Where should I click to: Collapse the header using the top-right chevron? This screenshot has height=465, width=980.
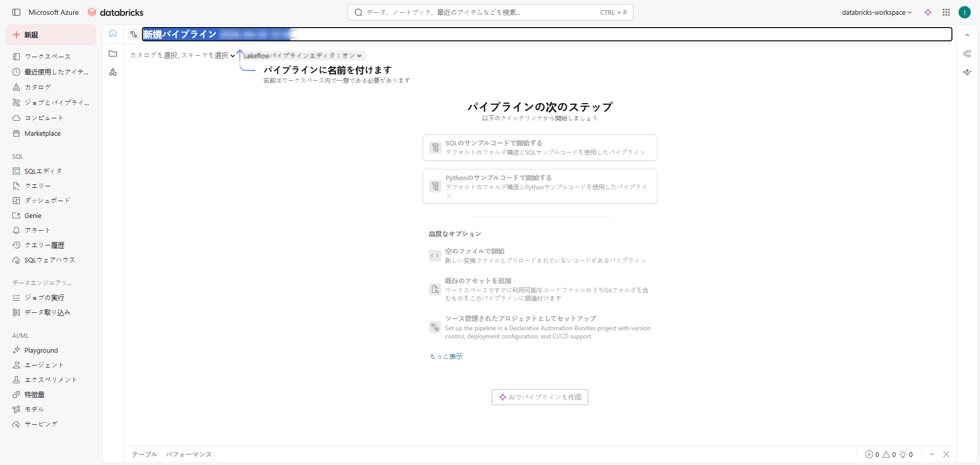pos(967,35)
